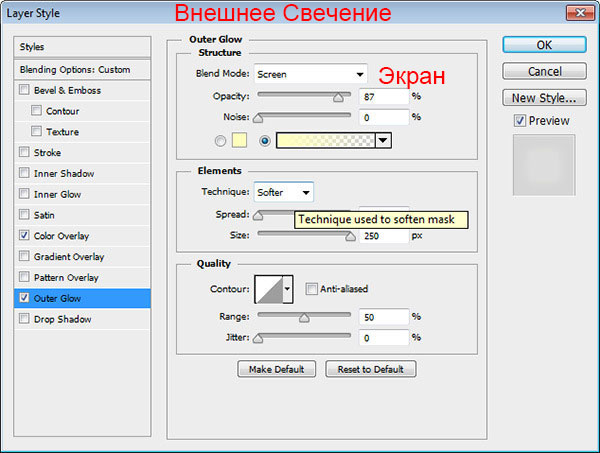
Task: Select the Outer Glow effect row
Action: point(82,298)
